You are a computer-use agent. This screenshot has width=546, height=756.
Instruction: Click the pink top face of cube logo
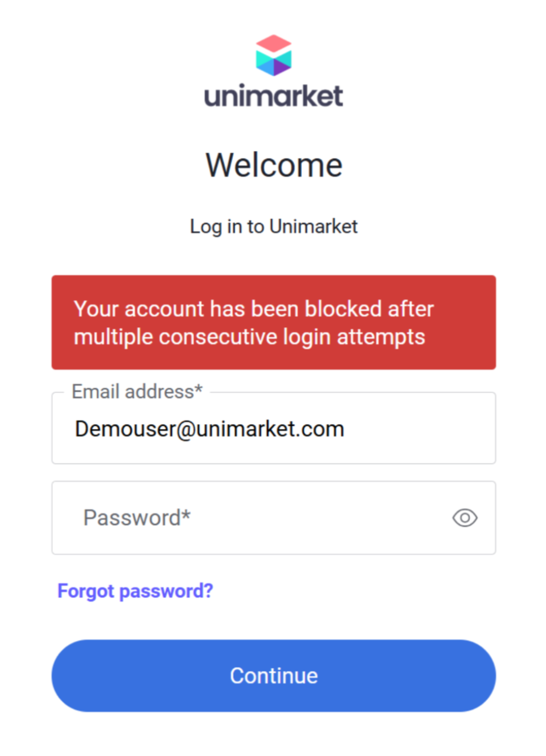pos(273,44)
